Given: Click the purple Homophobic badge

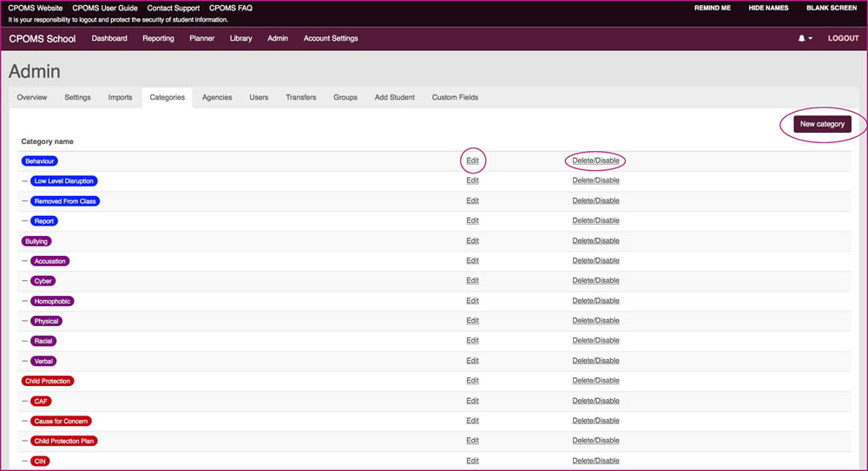Looking at the screenshot, I should [52, 301].
